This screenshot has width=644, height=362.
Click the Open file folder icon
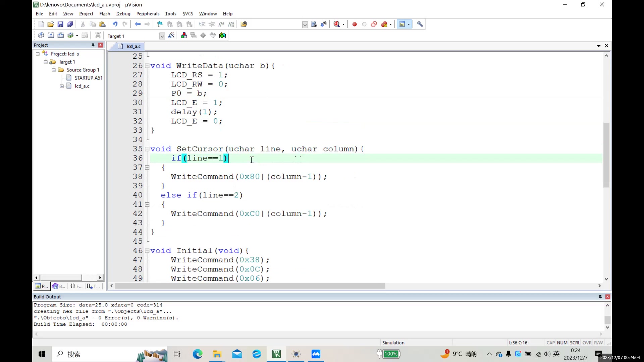click(x=51, y=24)
